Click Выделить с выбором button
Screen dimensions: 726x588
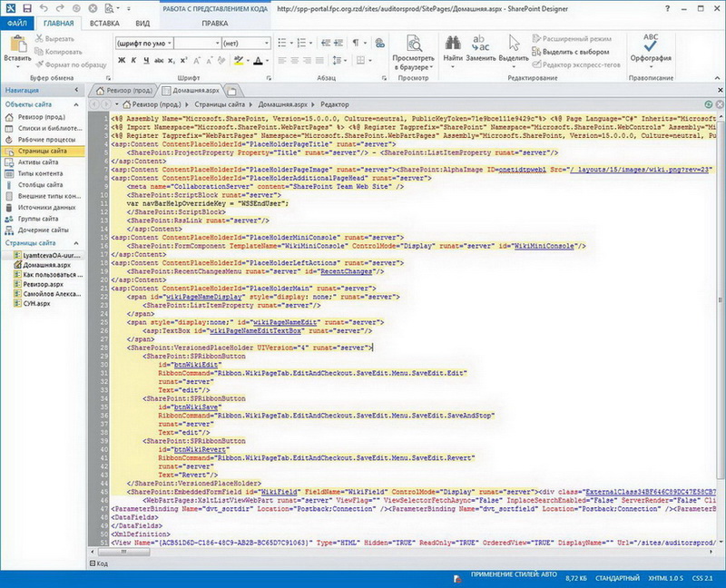pyautogui.click(x=571, y=52)
